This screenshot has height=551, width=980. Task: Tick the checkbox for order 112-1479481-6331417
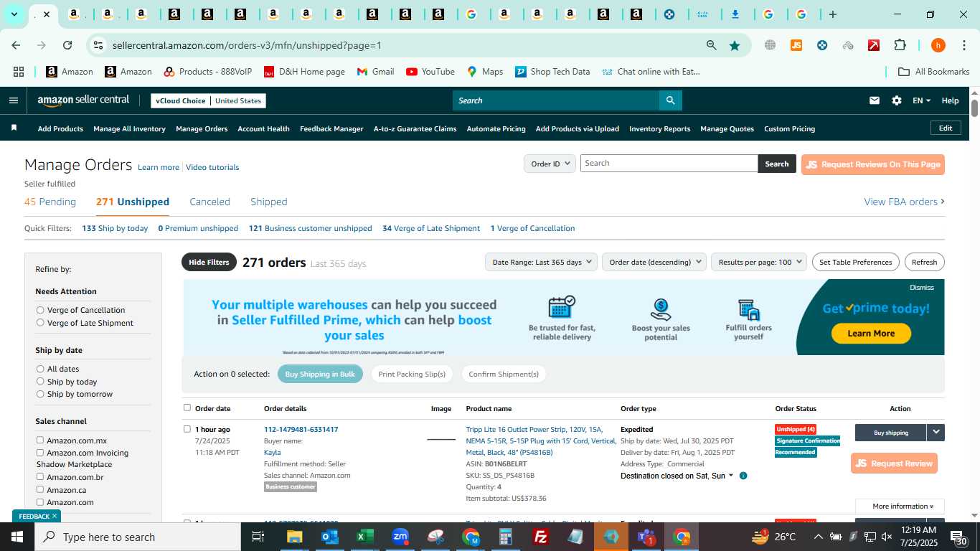point(187,429)
